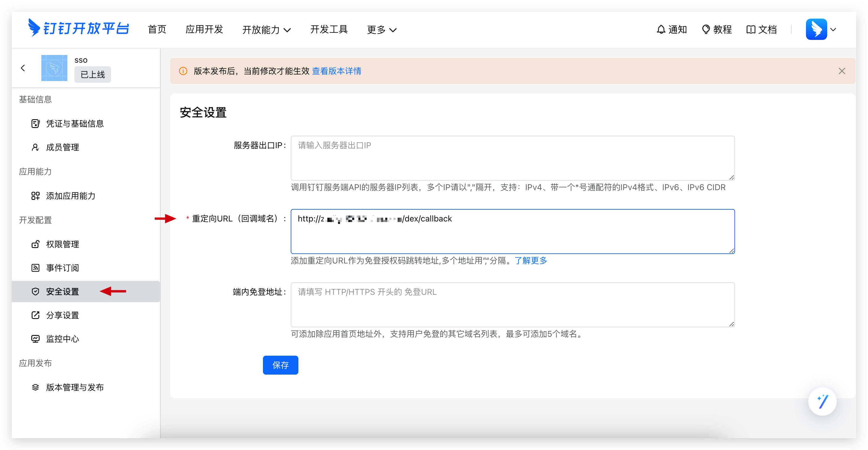
Task: Click the info icon in warning banner
Action: pos(183,71)
